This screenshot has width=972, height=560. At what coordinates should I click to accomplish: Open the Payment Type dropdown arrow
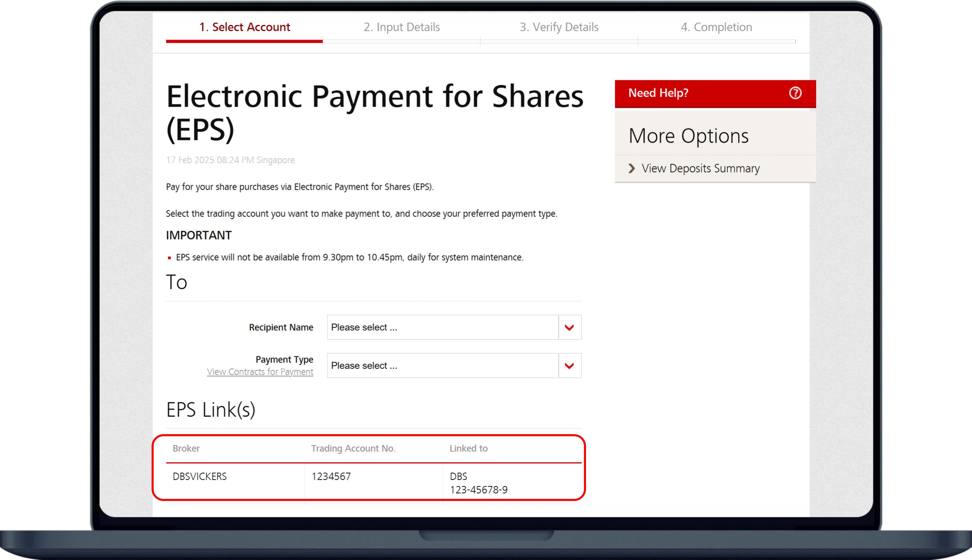pos(569,365)
